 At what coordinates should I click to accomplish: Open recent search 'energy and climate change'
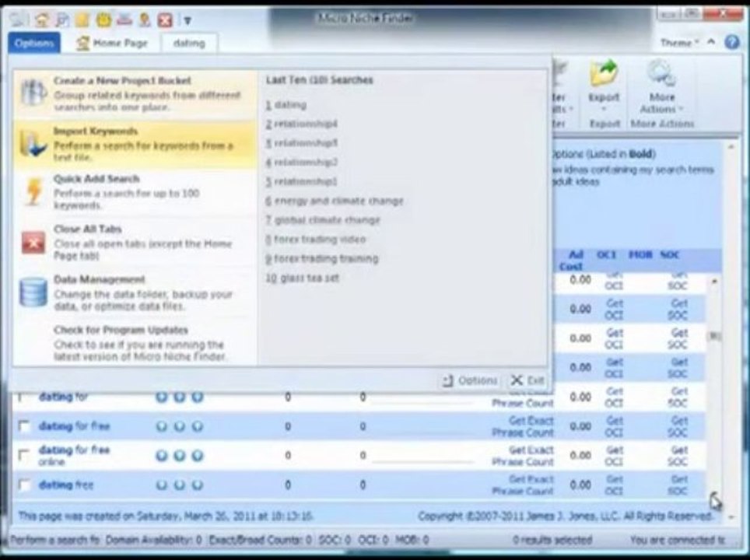pyautogui.click(x=335, y=201)
